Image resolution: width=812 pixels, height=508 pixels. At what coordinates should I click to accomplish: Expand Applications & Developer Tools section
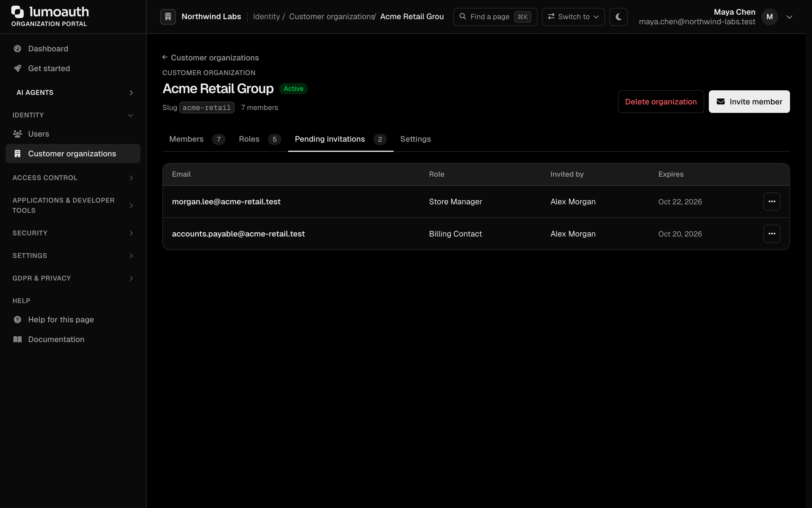tap(73, 205)
